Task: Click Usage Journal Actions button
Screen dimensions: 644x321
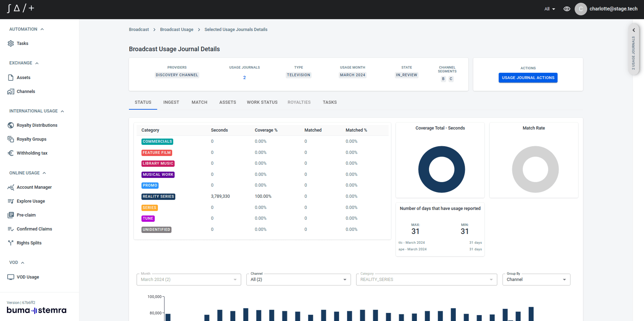Action: click(x=528, y=78)
